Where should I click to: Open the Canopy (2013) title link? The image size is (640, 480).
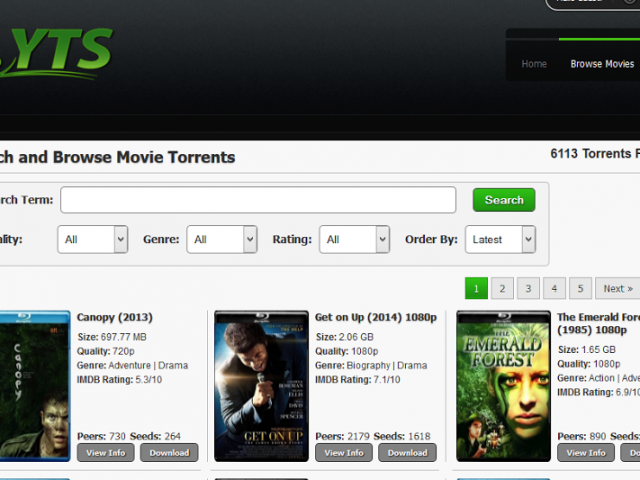click(115, 318)
